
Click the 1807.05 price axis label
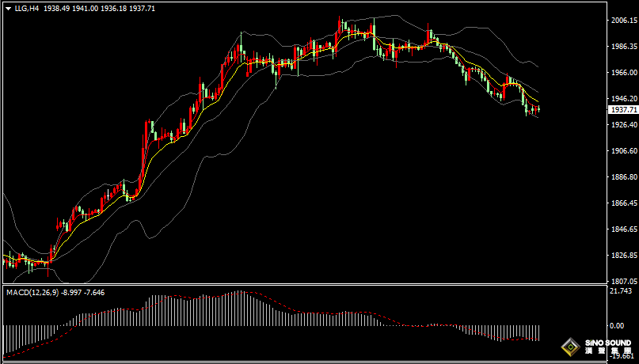point(622,281)
